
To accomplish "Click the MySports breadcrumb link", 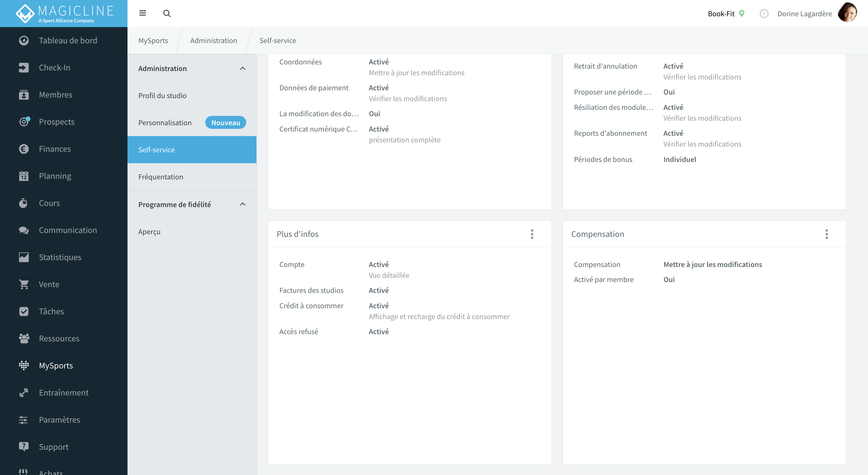I will (x=153, y=40).
